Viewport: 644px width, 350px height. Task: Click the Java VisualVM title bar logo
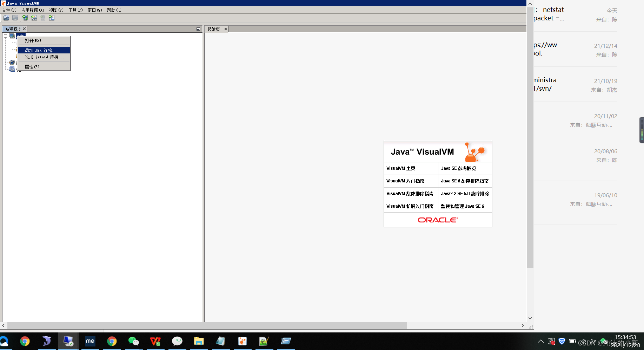point(3,3)
